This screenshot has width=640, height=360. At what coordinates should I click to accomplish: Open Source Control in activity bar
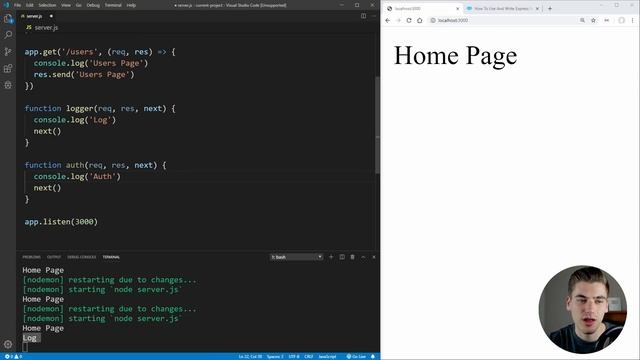[8, 51]
